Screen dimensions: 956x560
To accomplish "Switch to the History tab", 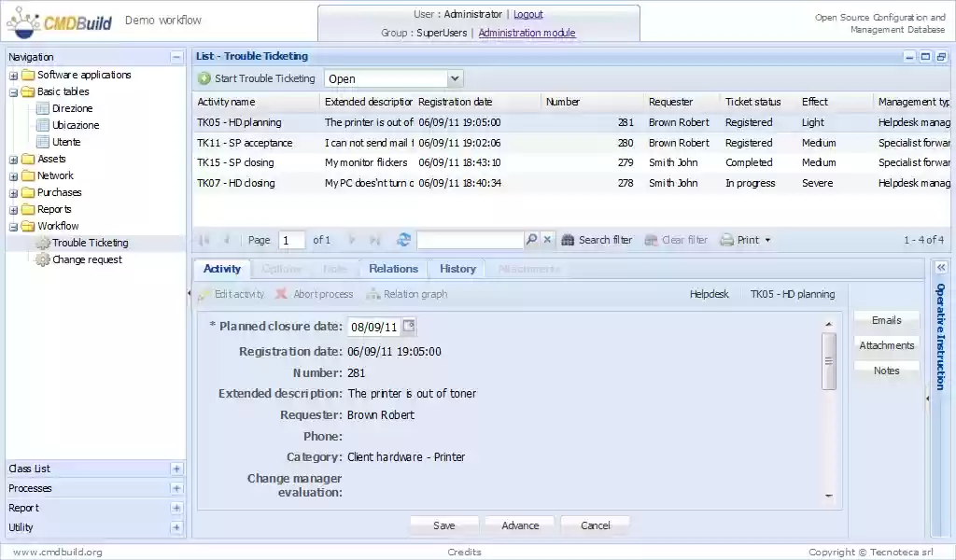I will [457, 268].
